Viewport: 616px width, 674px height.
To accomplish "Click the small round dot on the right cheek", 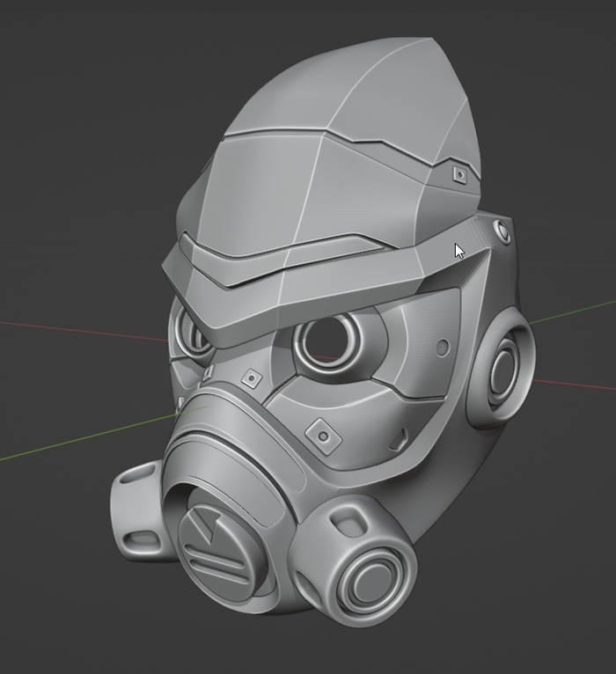I will pyautogui.click(x=442, y=348).
